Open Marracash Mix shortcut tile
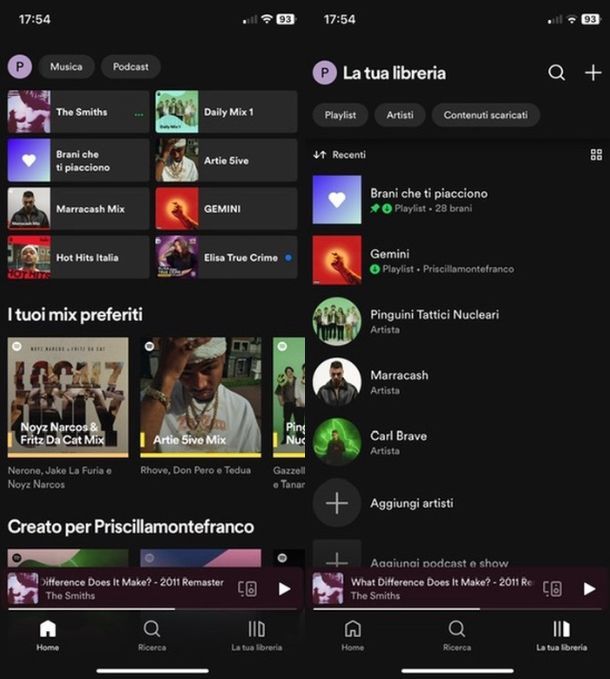This screenshot has height=679, width=610. (x=78, y=209)
